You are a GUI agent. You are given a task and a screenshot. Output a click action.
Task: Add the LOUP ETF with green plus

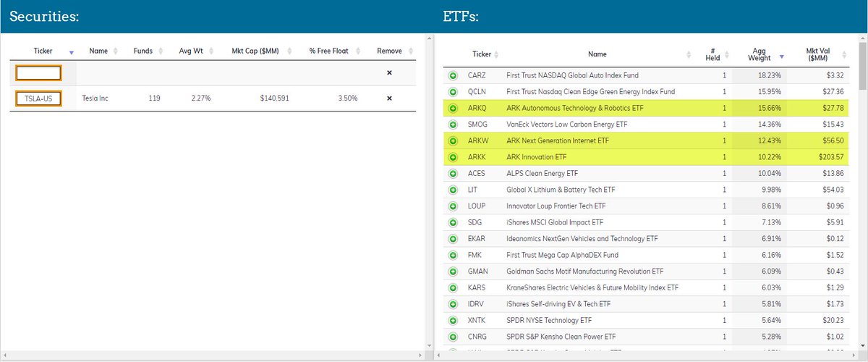pyautogui.click(x=453, y=206)
